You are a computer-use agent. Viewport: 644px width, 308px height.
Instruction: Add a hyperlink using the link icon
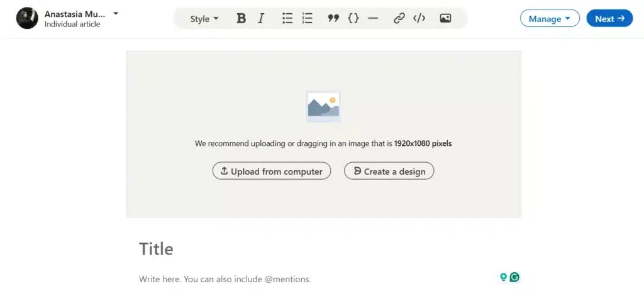click(399, 18)
